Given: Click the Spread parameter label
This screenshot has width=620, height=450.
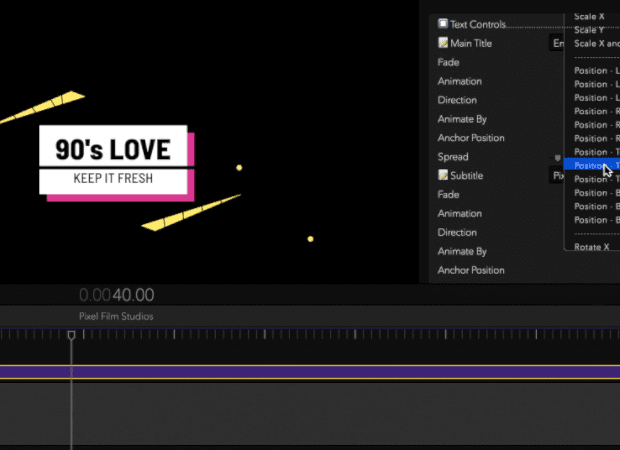Looking at the screenshot, I should (x=453, y=157).
